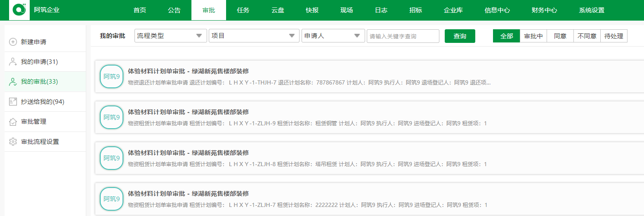Switch to the 招标 tab
The image size is (644, 216).
click(415, 10)
